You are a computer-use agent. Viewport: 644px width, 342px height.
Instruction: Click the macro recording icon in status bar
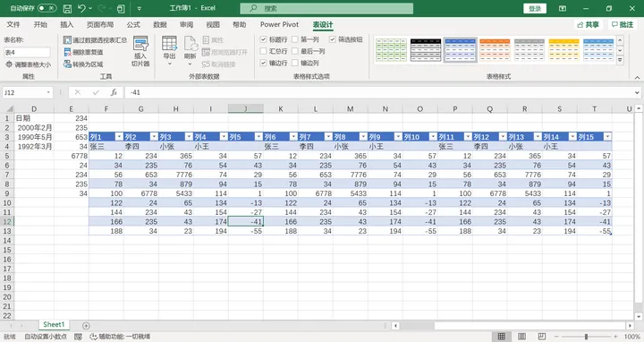tap(78, 337)
